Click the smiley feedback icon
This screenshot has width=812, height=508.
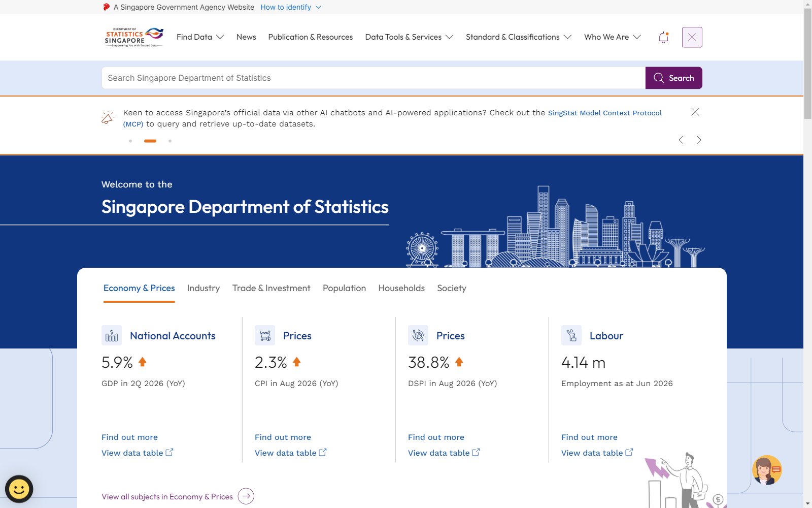(19, 489)
